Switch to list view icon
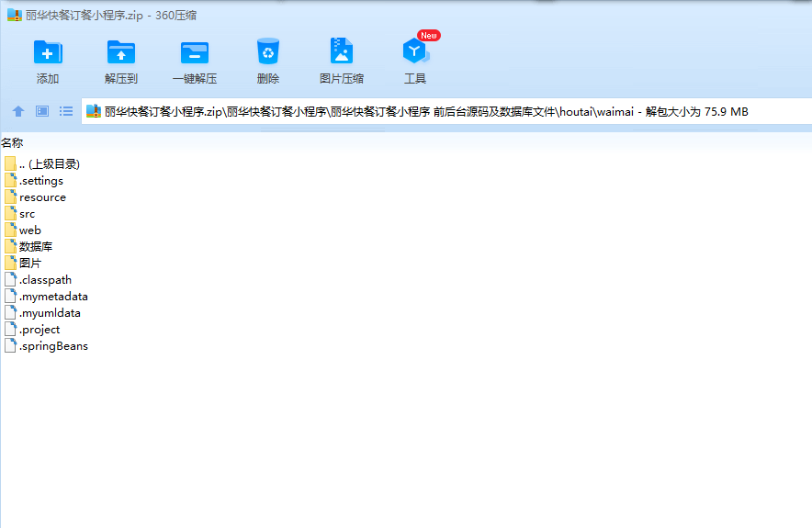This screenshot has height=528, width=812. click(x=66, y=111)
